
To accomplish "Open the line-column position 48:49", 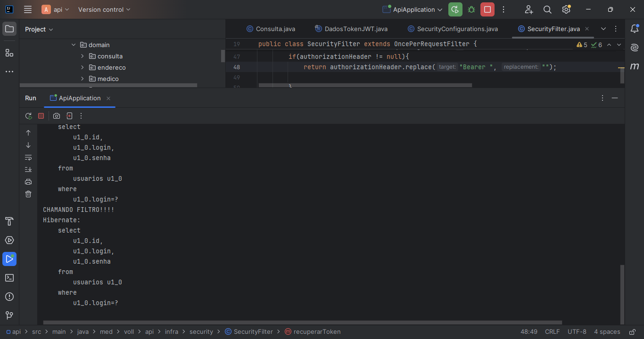I will [528, 331].
